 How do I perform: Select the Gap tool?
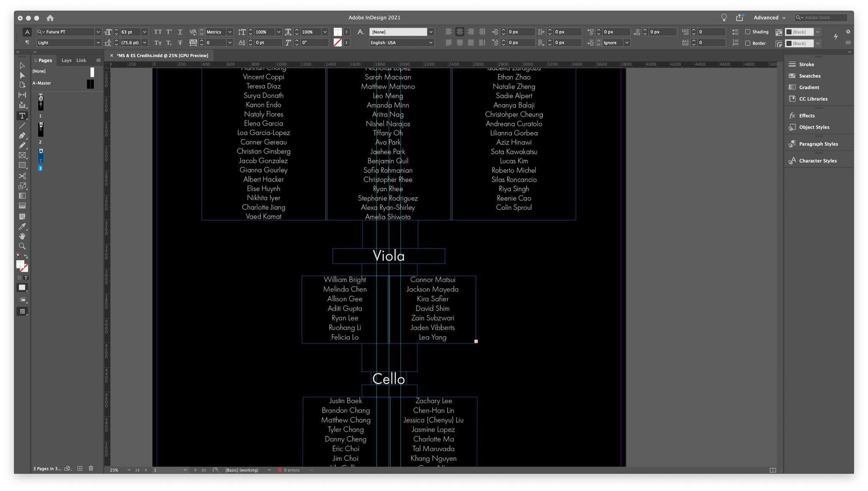click(x=22, y=95)
